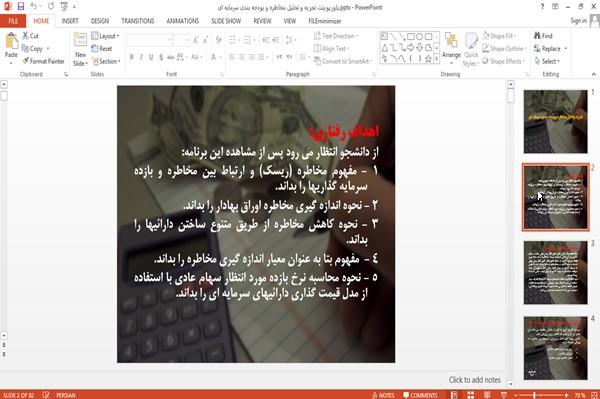Open the font name combo box

(150, 40)
